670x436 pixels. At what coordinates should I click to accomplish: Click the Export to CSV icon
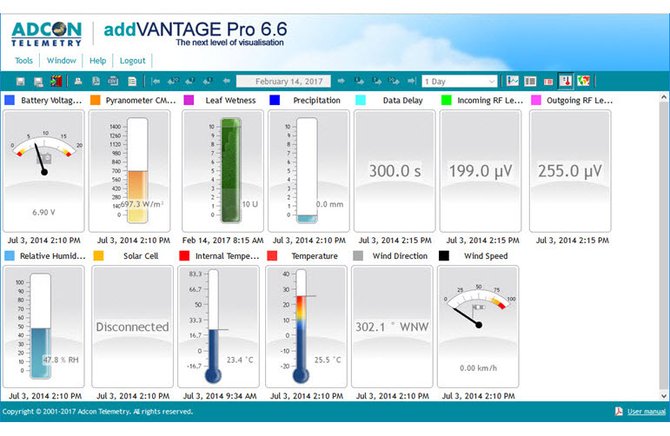(113, 81)
